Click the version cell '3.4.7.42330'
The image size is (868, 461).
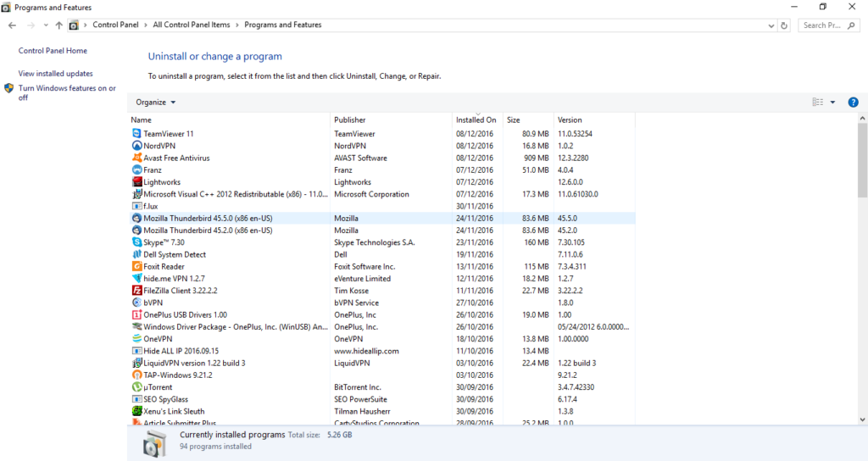point(576,387)
